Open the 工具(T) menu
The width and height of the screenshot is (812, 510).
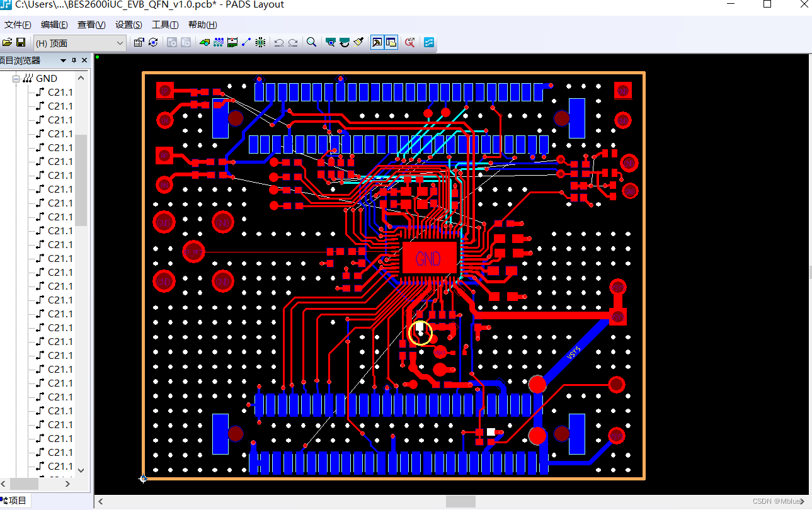click(165, 25)
